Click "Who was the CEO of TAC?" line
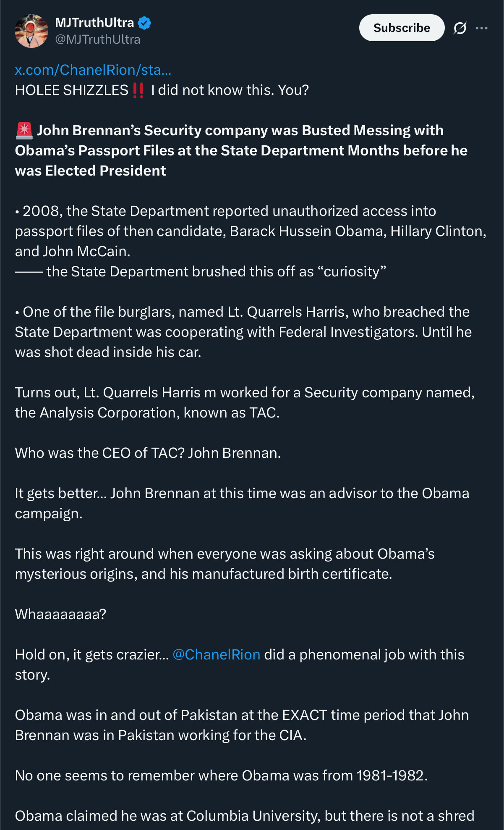Viewport: 504px width, 830px height. coord(148,453)
